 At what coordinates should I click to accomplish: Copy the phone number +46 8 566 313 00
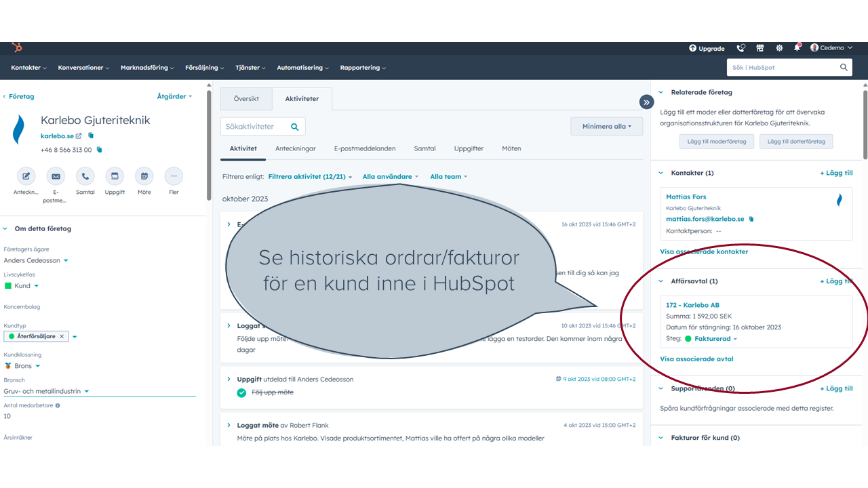point(99,150)
